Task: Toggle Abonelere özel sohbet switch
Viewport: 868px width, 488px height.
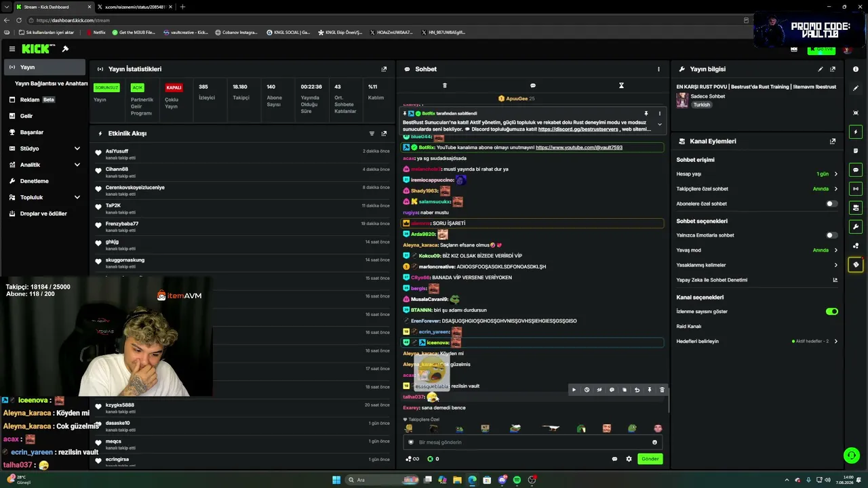Action: click(831, 204)
